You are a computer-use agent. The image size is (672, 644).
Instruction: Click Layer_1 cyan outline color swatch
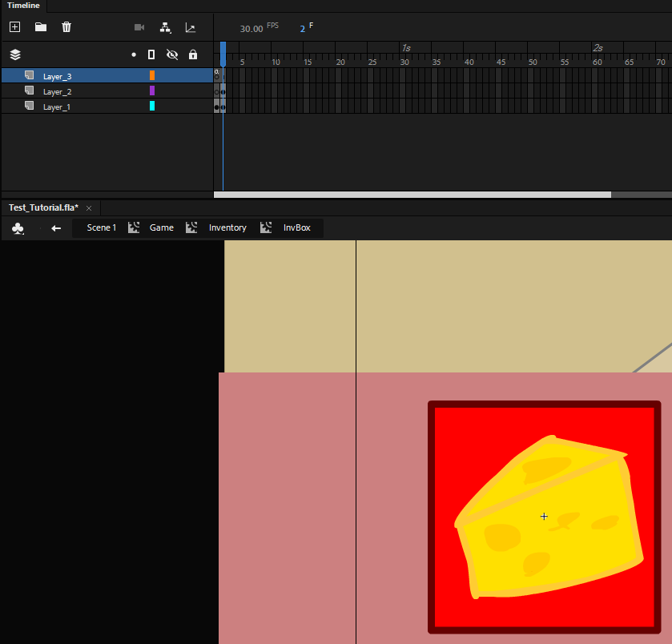point(151,106)
